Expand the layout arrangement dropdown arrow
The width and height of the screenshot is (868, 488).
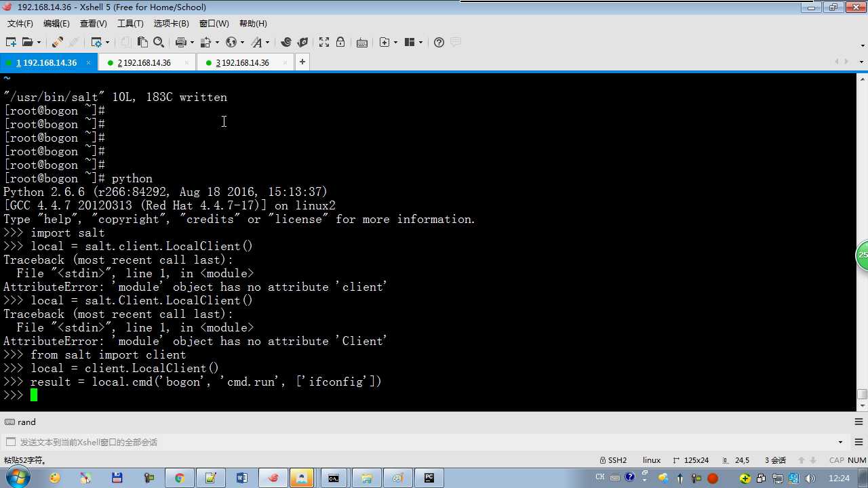(x=420, y=42)
